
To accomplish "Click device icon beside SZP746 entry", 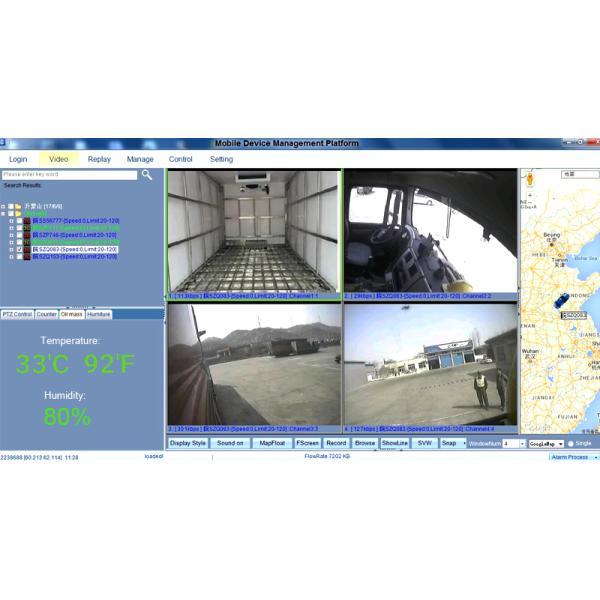I will [27, 235].
